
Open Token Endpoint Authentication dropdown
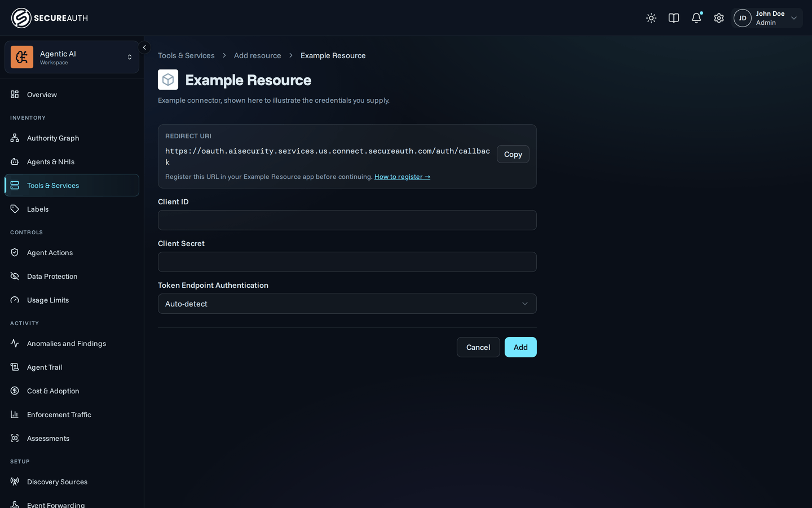coord(347,304)
